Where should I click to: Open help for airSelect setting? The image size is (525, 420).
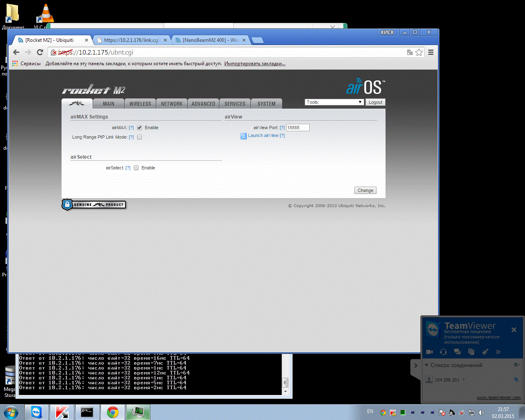click(x=128, y=168)
